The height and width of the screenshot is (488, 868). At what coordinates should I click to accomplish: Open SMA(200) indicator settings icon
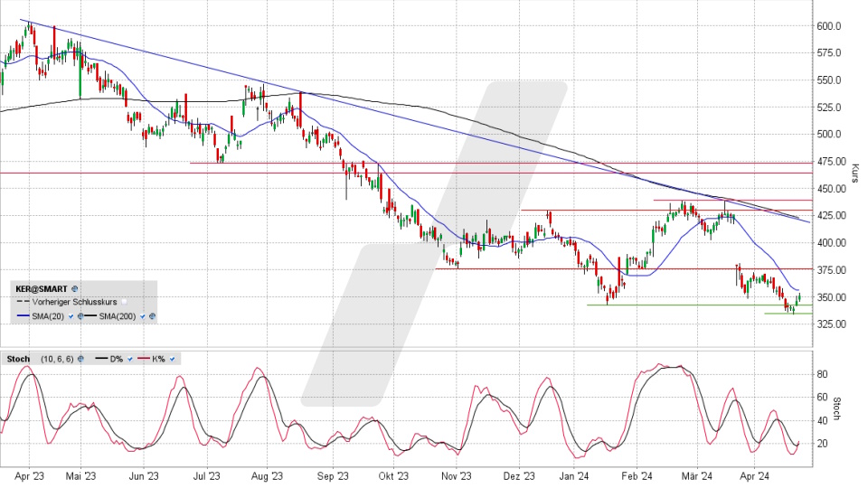pyautogui.click(x=152, y=316)
